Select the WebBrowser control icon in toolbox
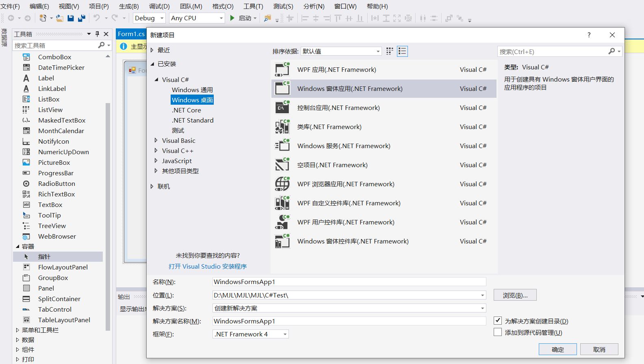This screenshot has height=364, width=644. click(x=26, y=236)
